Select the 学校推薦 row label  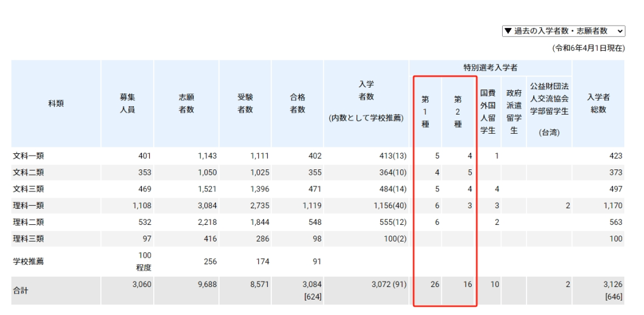[29, 261]
